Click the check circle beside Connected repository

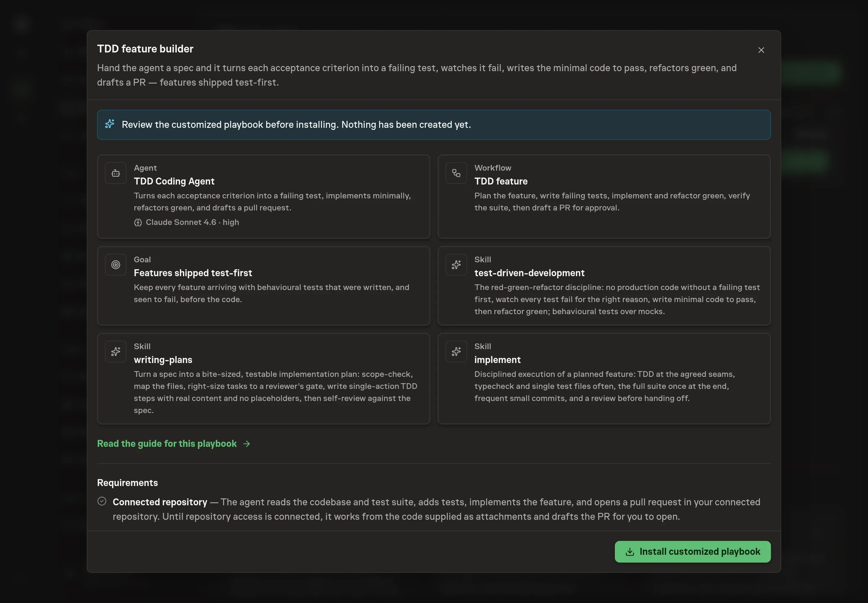click(102, 501)
